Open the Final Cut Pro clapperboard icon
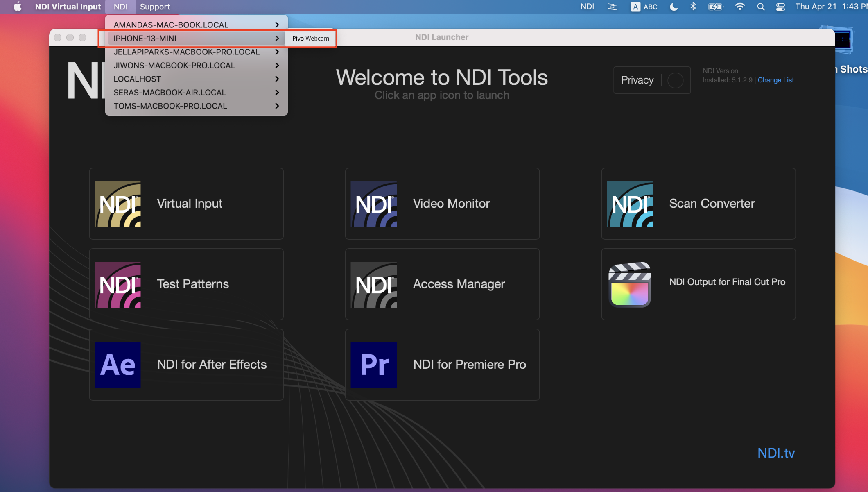868x492 pixels. (x=630, y=285)
